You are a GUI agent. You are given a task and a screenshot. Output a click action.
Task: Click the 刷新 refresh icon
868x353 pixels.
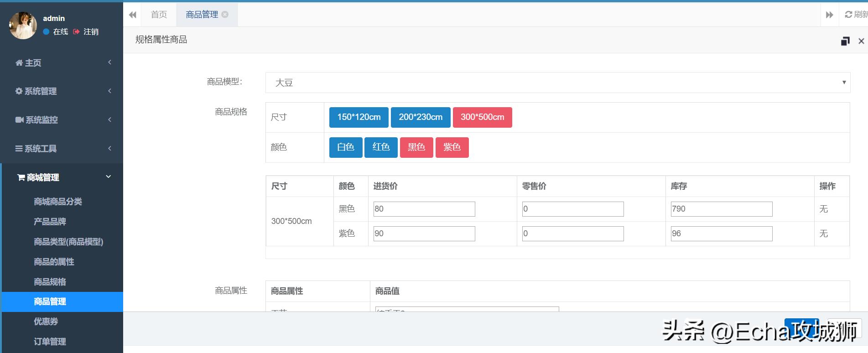pyautogui.click(x=848, y=15)
